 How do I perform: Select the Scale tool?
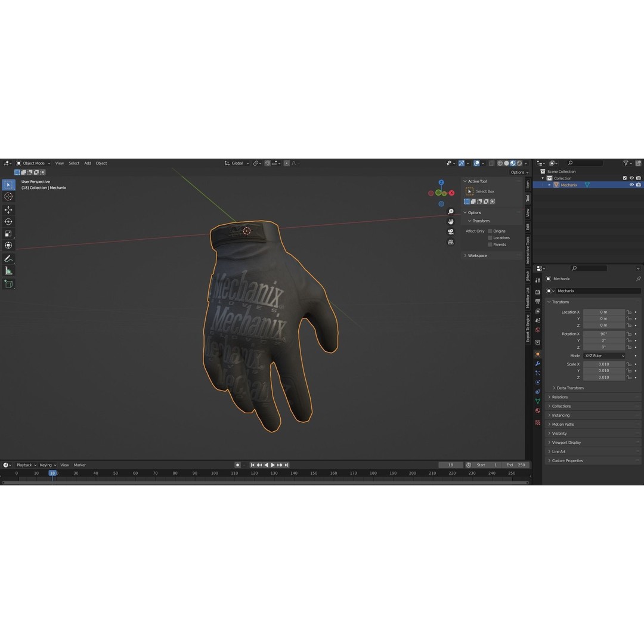pyautogui.click(x=8, y=234)
